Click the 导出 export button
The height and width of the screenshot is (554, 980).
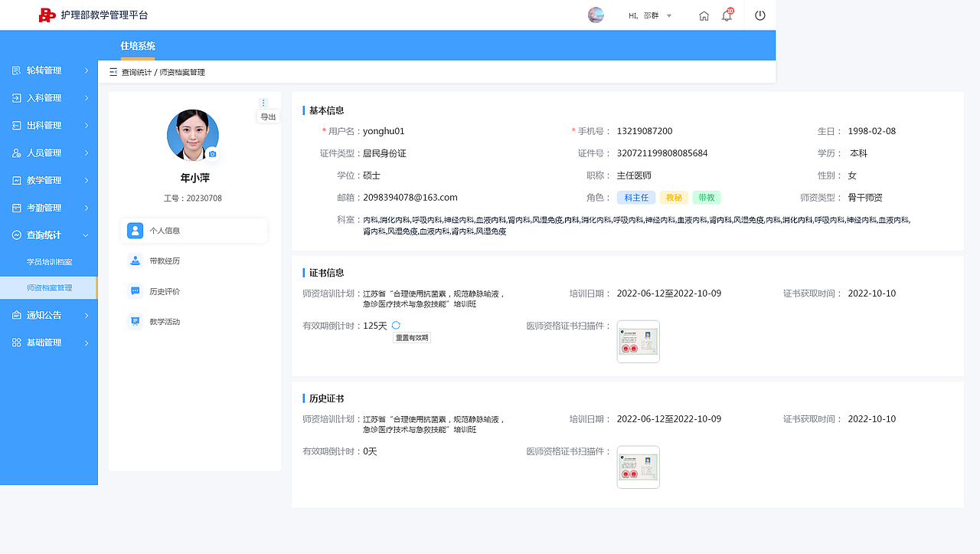pos(268,116)
